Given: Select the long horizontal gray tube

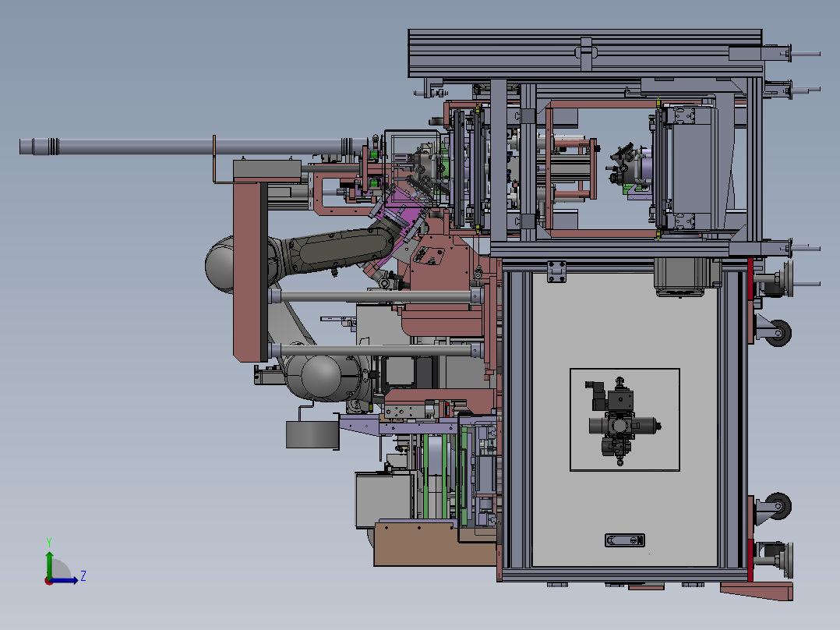Looking at the screenshot, I should (193, 147).
